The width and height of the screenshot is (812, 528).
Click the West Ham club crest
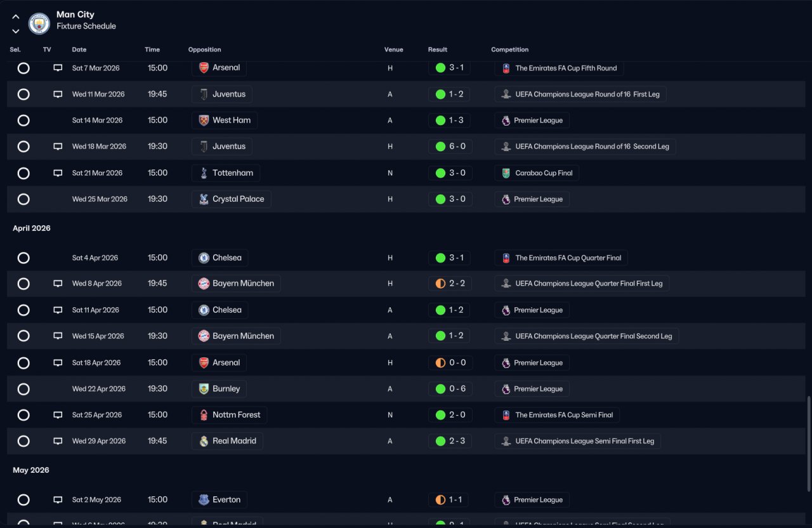[x=204, y=120]
